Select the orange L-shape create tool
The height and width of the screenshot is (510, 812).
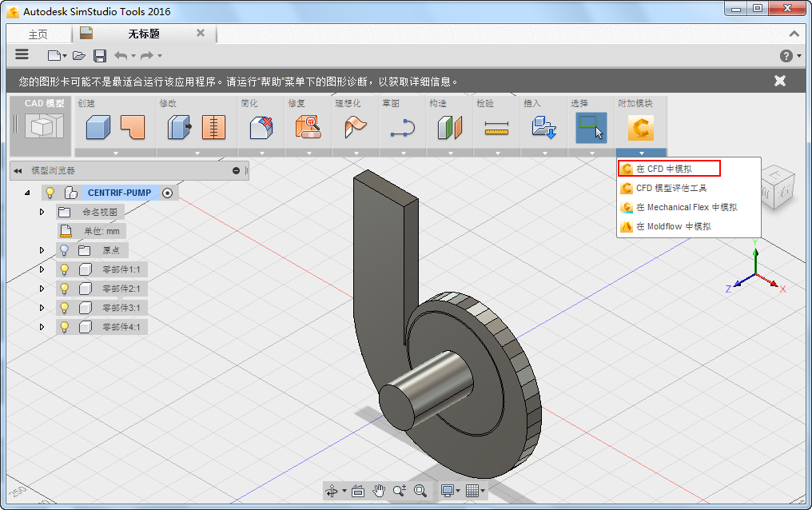133,127
